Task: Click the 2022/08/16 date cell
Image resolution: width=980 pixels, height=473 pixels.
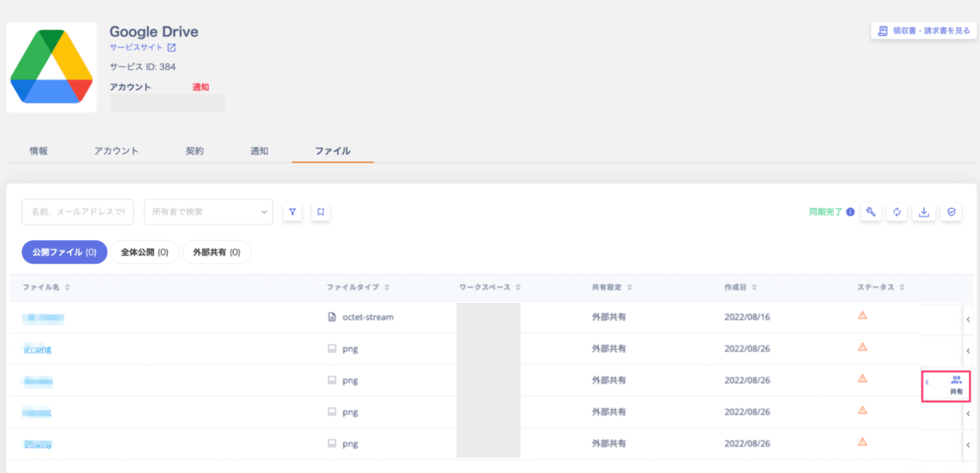Action: click(x=747, y=317)
